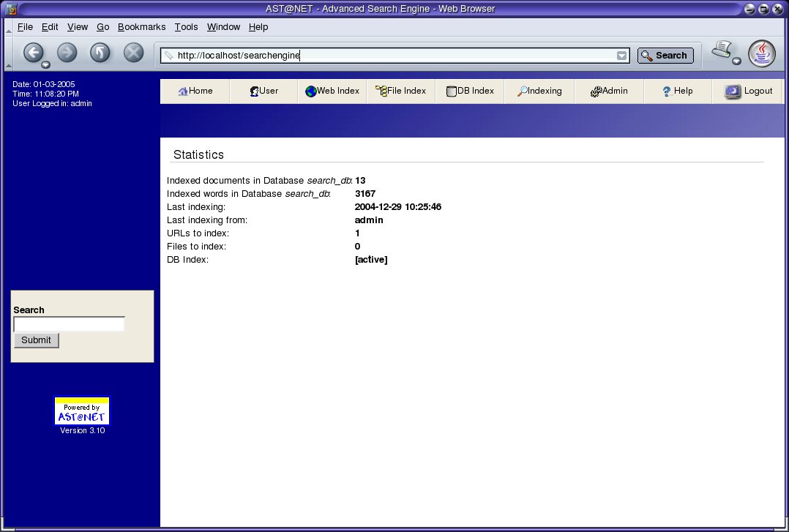Open the Help page in the site navigation
Image resolution: width=789 pixels, height=532 pixels.
678,91
